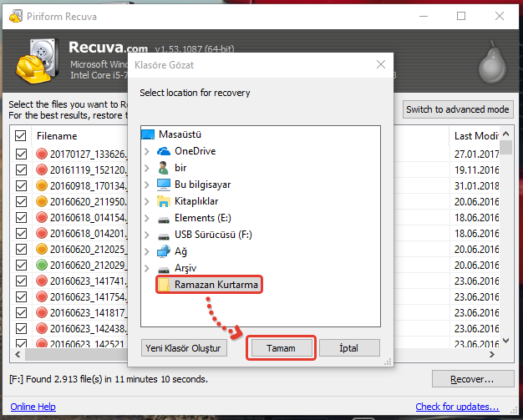Uncheck the file 20170127_133626 checkbox
This screenshot has height=420, width=523.
click(21, 154)
